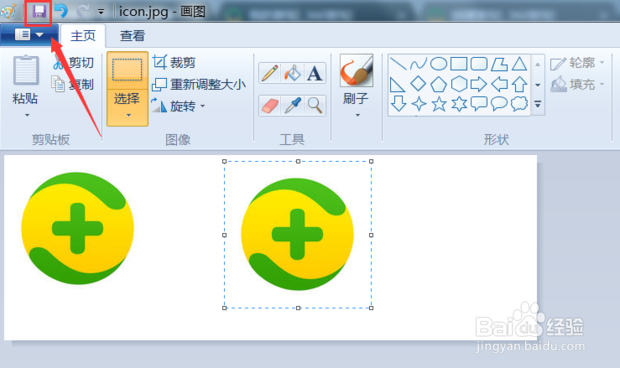Select the Rounded rectangular callout shape
Viewport: 620px width, 368px height.
pos(479,104)
